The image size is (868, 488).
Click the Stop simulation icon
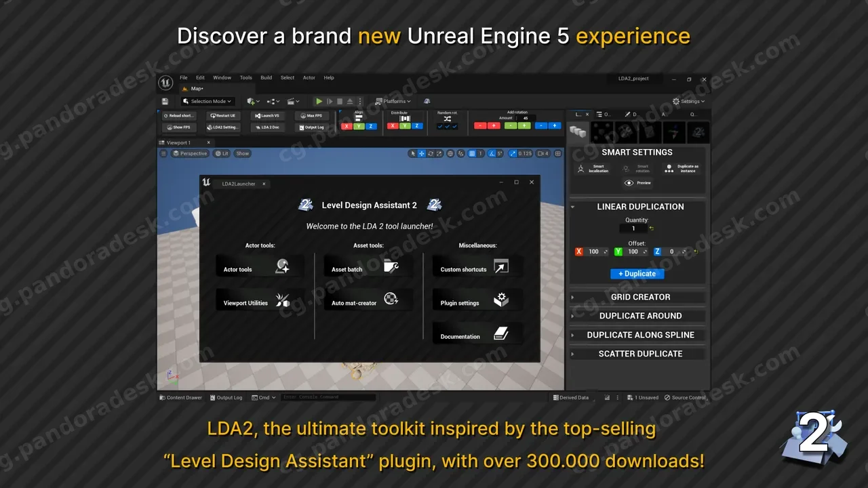point(340,101)
